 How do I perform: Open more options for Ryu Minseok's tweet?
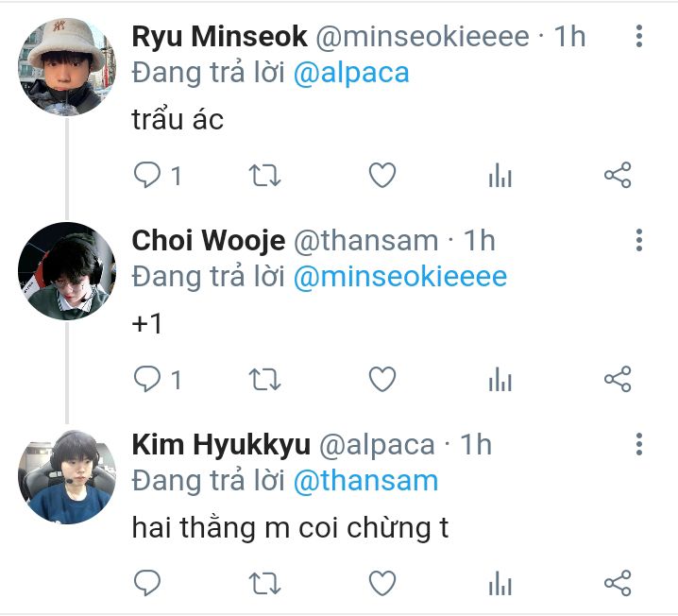click(639, 37)
